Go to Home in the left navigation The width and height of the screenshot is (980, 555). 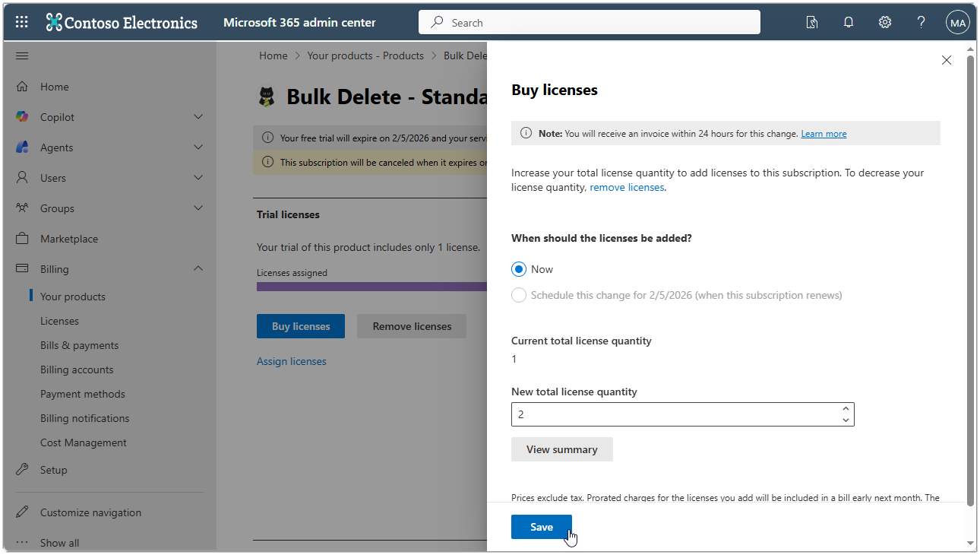(55, 86)
